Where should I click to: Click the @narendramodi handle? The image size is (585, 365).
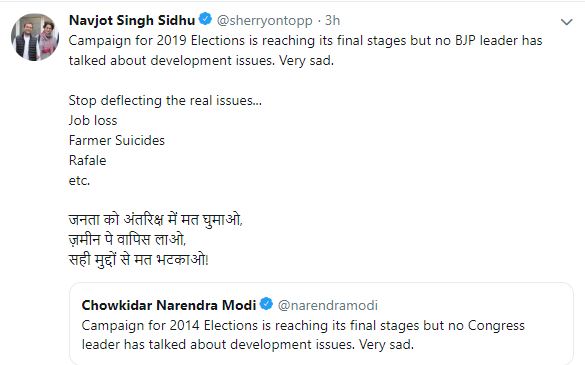click(328, 306)
